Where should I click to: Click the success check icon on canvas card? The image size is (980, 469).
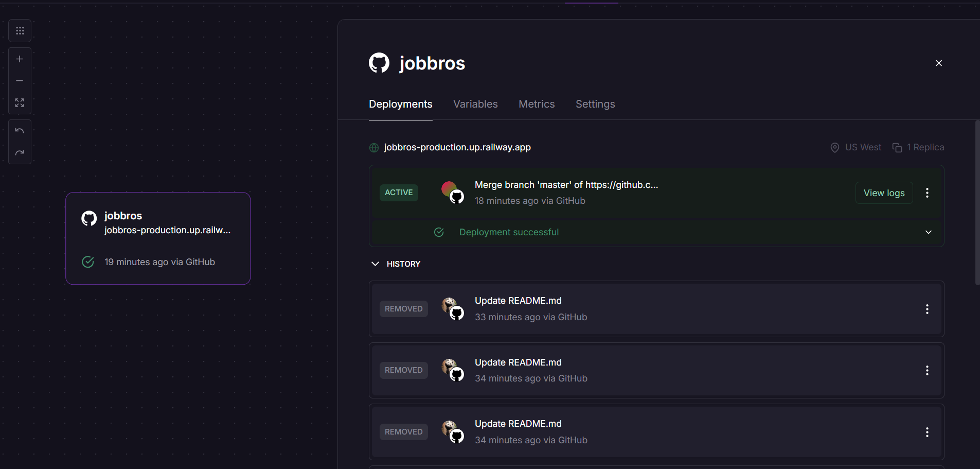(88, 262)
